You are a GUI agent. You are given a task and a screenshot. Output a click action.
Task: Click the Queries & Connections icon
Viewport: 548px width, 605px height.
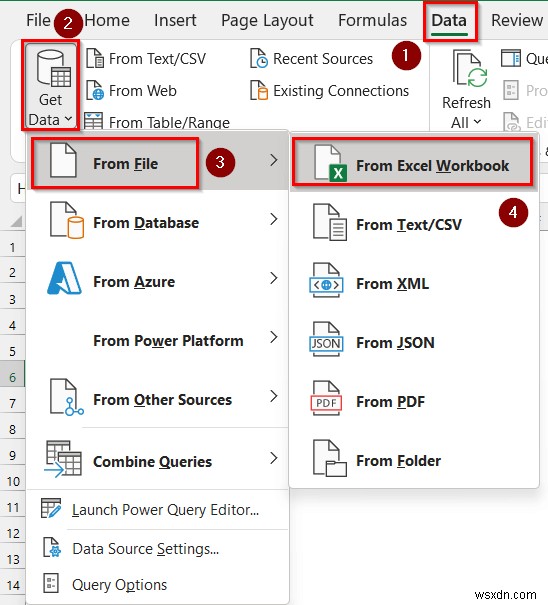(511, 59)
